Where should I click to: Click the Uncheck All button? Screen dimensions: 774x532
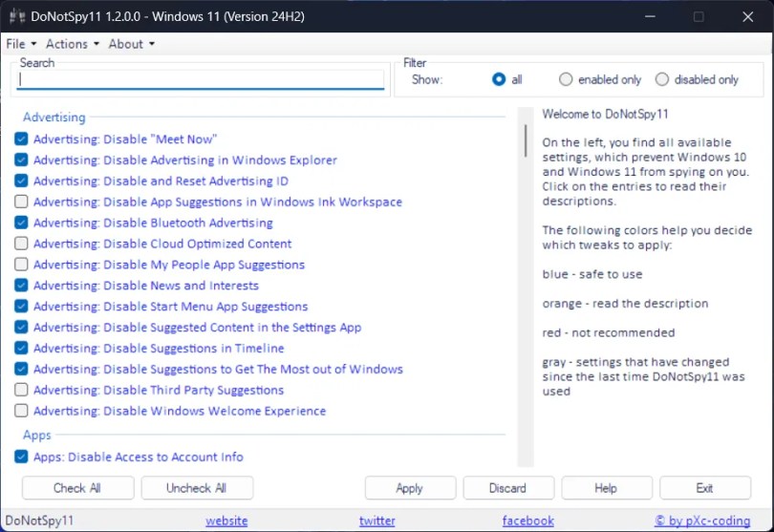coord(197,488)
